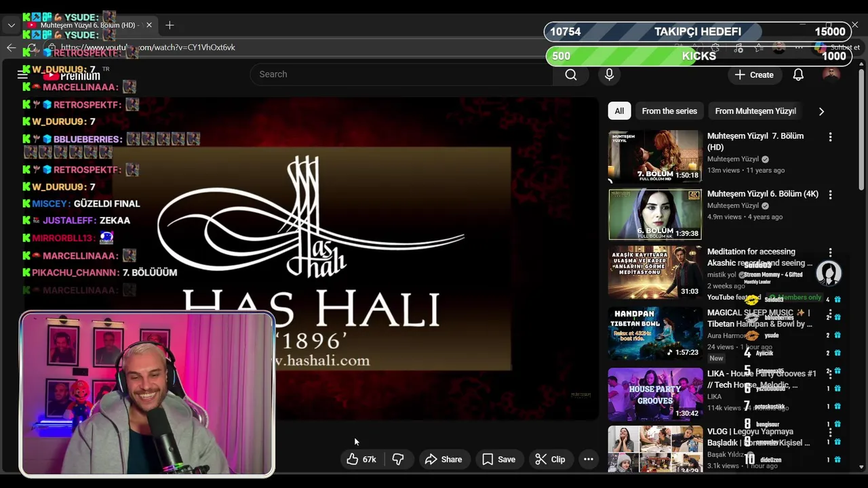
Task: Click the 67k like count
Action: 369,460
